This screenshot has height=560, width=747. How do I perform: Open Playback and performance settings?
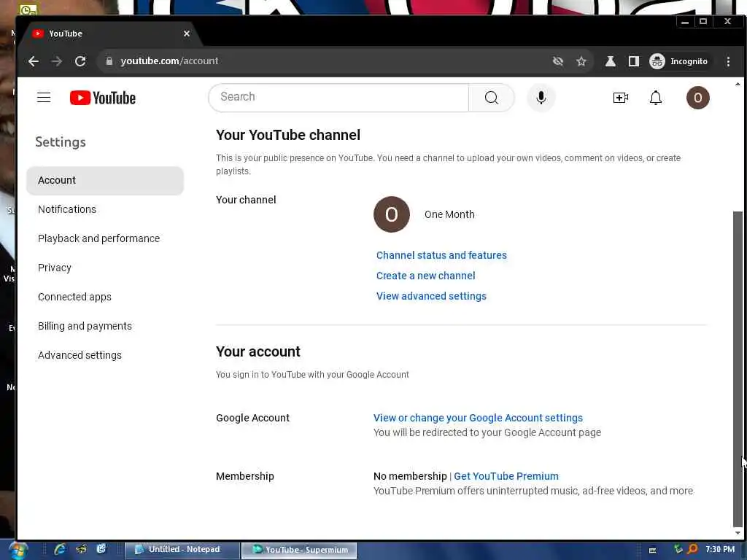(98, 238)
